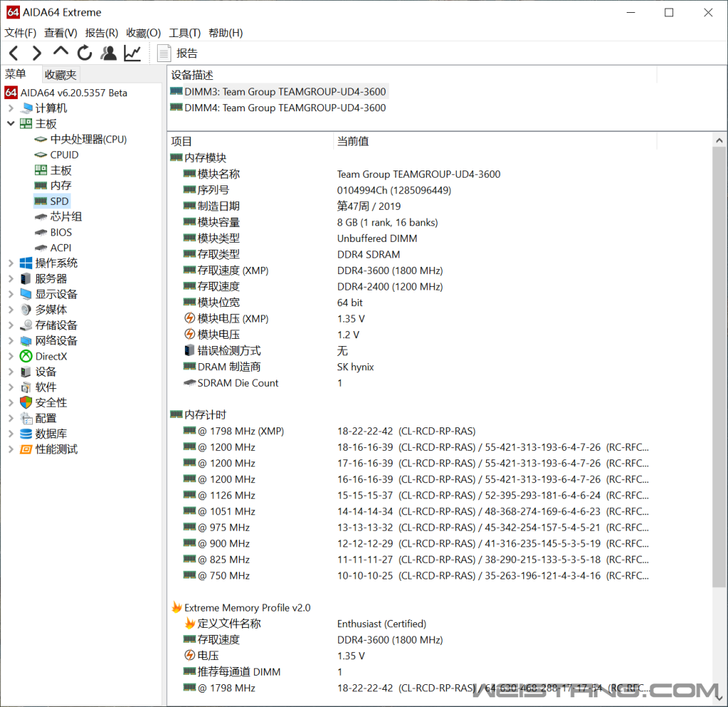Viewport: 728px width, 707px height.
Task: Select 中央处理器(CPU) in the tree
Action: click(81, 139)
